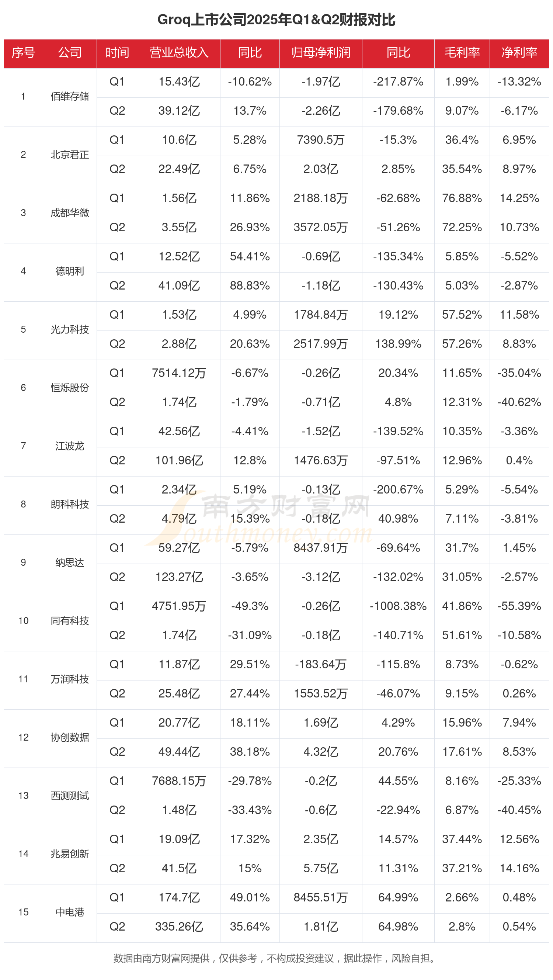Image resolution: width=553 pixels, height=980 pixels.
Task: Click the 时间 column header
Action: [x=117, y=52]
